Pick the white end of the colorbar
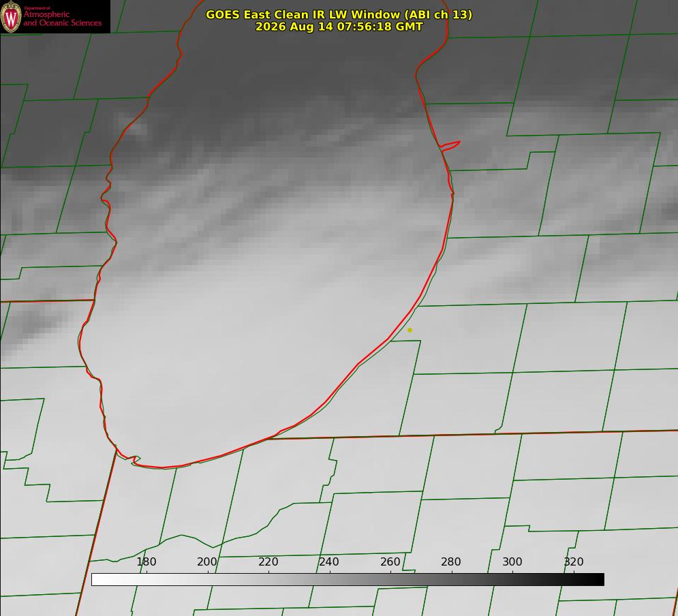Image resolution: width=678 pixels, height=616 pixels. click(99, 579)
